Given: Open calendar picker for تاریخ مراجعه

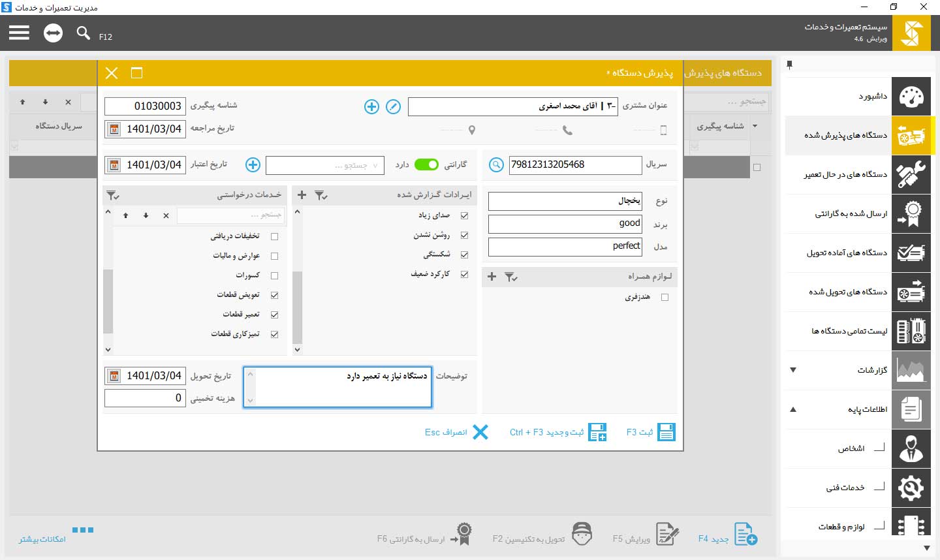Looking at the screenshot, I should [114, 129].
